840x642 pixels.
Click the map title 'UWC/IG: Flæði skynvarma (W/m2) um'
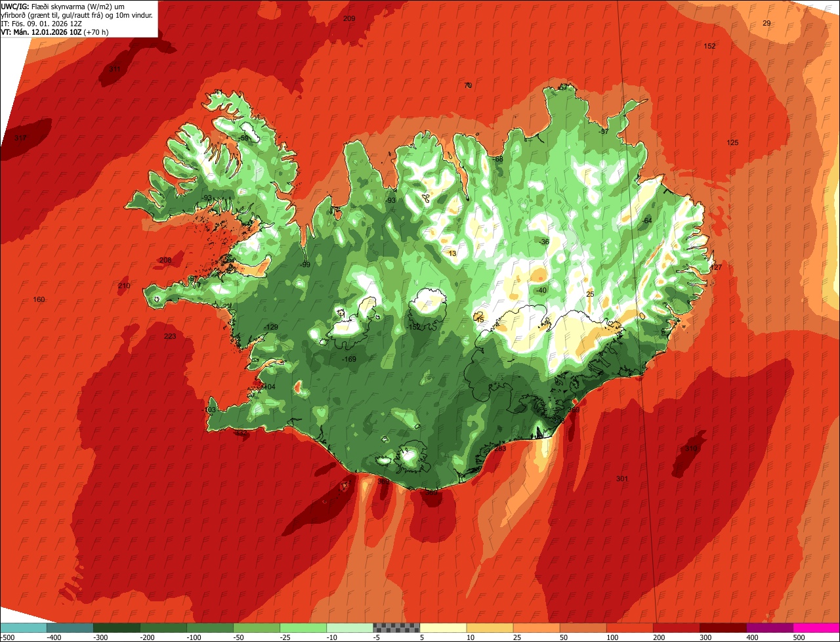63,6
